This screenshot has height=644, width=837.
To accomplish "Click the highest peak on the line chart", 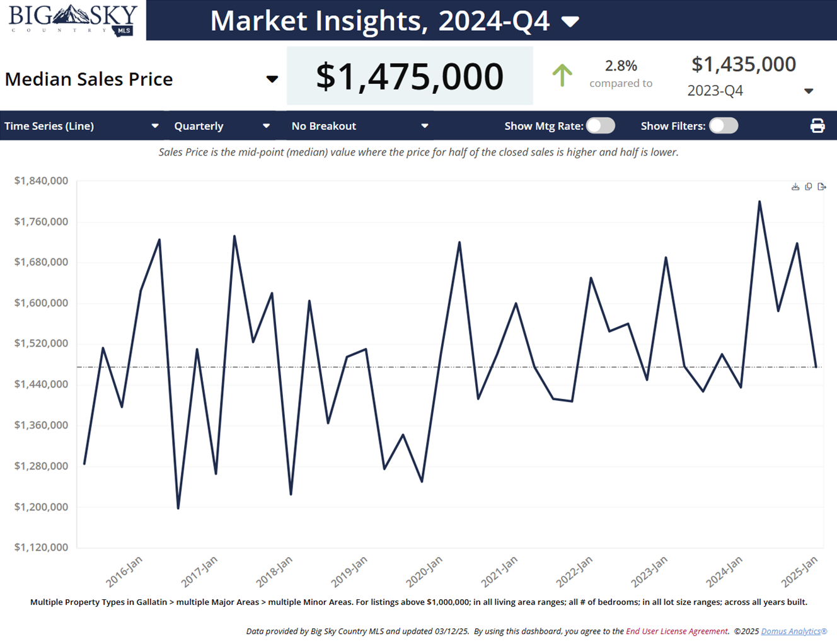I will (759, 202).
